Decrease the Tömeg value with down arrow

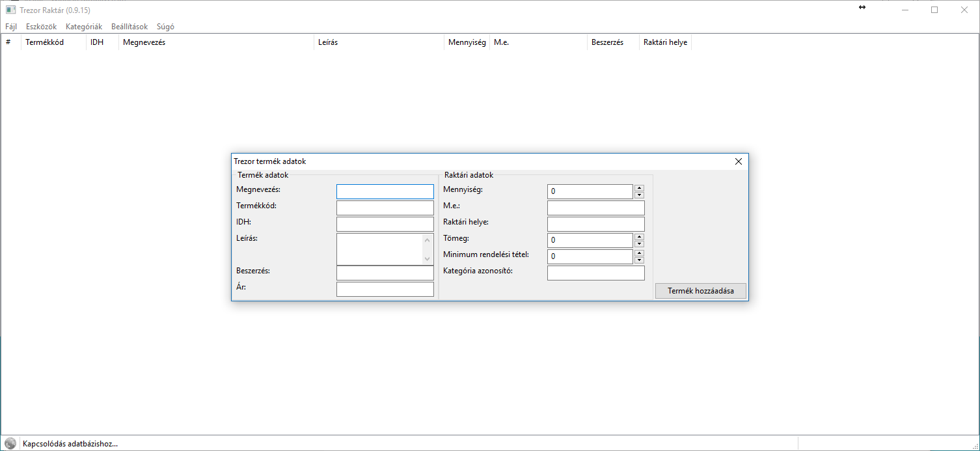point(639,243)
